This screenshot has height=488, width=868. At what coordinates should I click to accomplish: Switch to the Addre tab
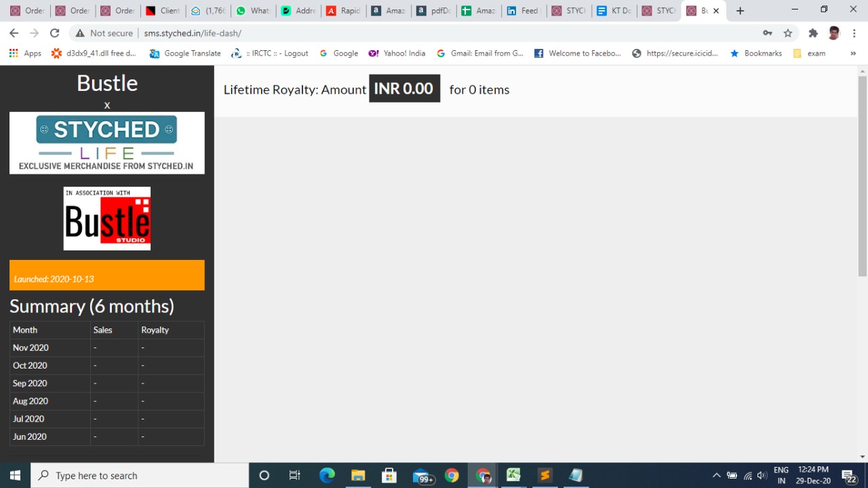point(298,11)
